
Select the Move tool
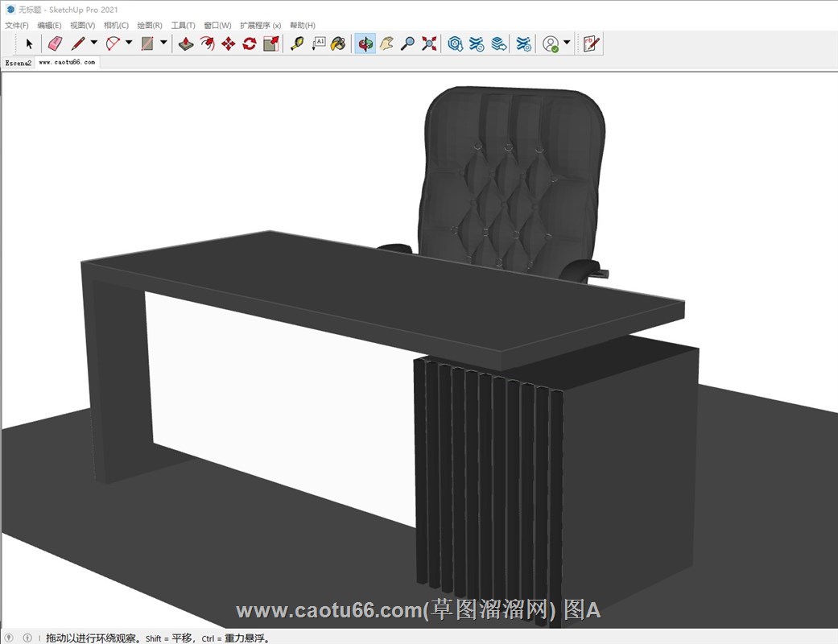tap(228, 43)
